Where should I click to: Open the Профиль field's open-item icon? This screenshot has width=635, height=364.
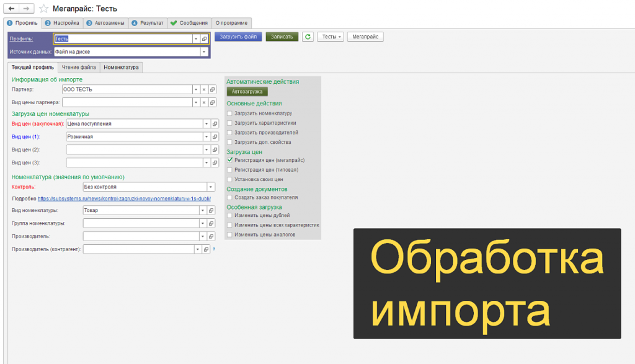(x=204, y=39)
